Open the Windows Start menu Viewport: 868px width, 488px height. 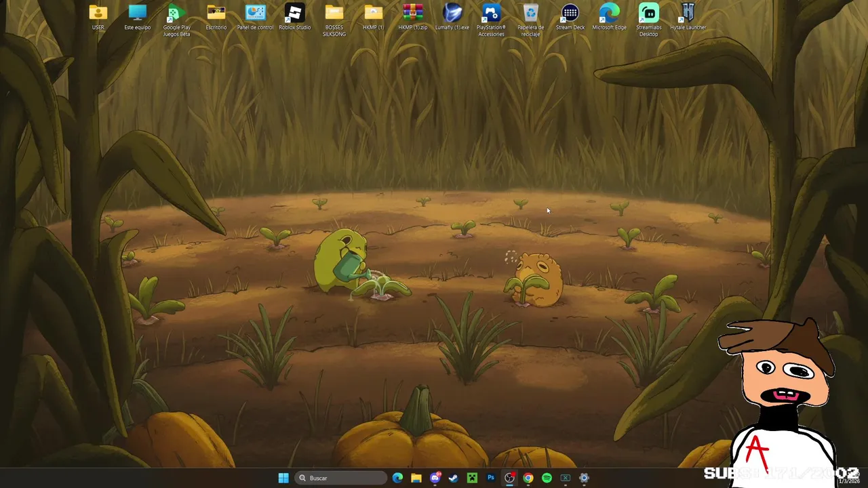pos(283,478)
